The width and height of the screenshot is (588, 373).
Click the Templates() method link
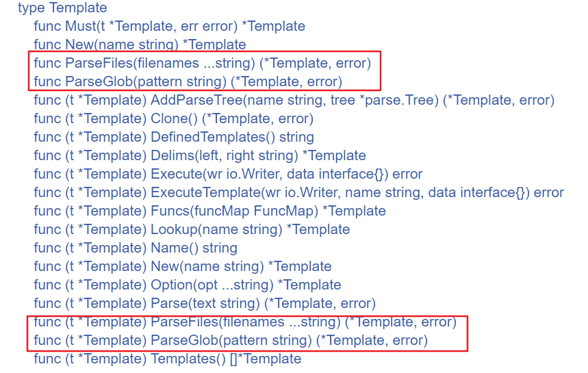167,359
